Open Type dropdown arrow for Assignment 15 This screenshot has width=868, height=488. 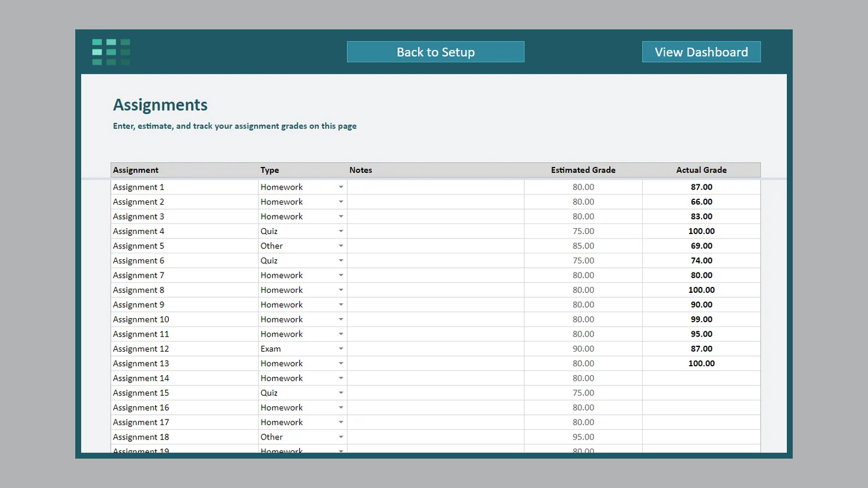click(x=341, y=393)
